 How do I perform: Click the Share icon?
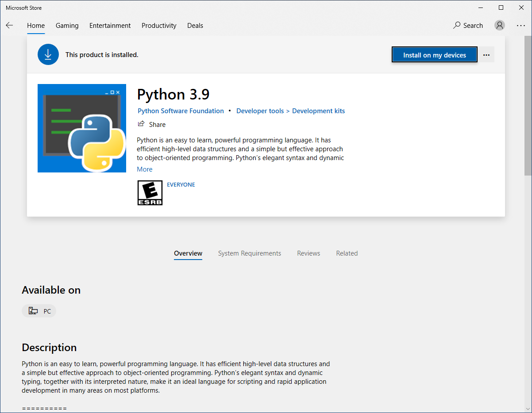141,124
